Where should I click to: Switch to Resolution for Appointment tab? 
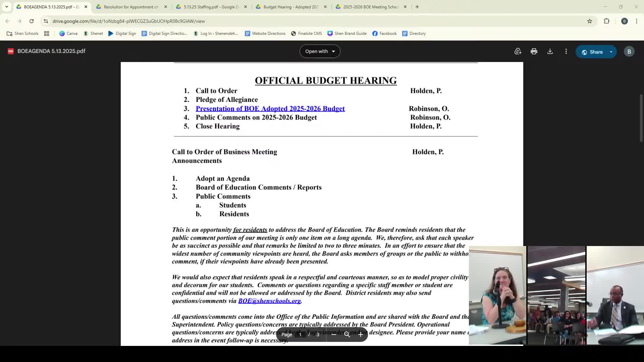[131, 7]
